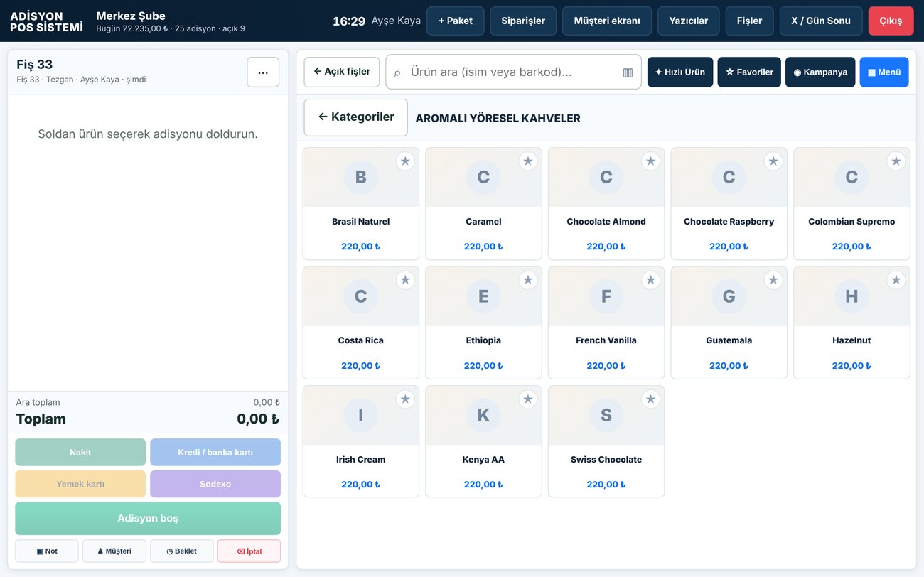Viewport: 924px width, 577px height.
Task: Click Chocolate Raspberry star icon
Action: [773, 161]
